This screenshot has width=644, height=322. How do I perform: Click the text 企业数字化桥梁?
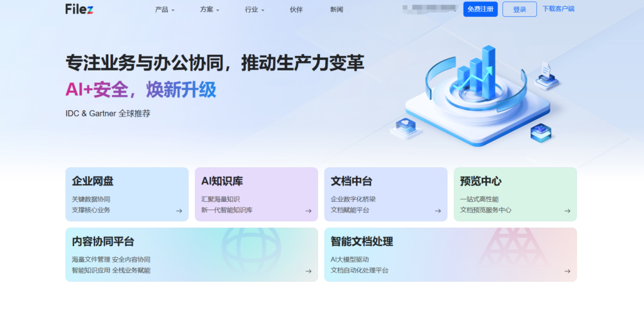353,199
